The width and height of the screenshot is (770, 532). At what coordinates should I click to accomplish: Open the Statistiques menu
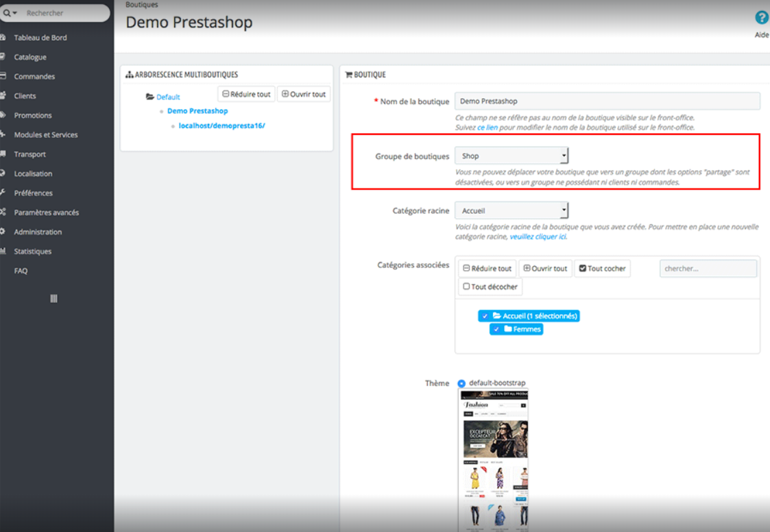[32, 252]
